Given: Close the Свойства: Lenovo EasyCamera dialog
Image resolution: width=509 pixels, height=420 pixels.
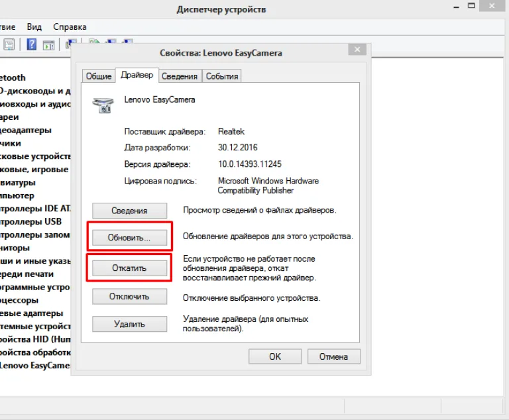Looking at the screenshot, I should pos(357,49).
